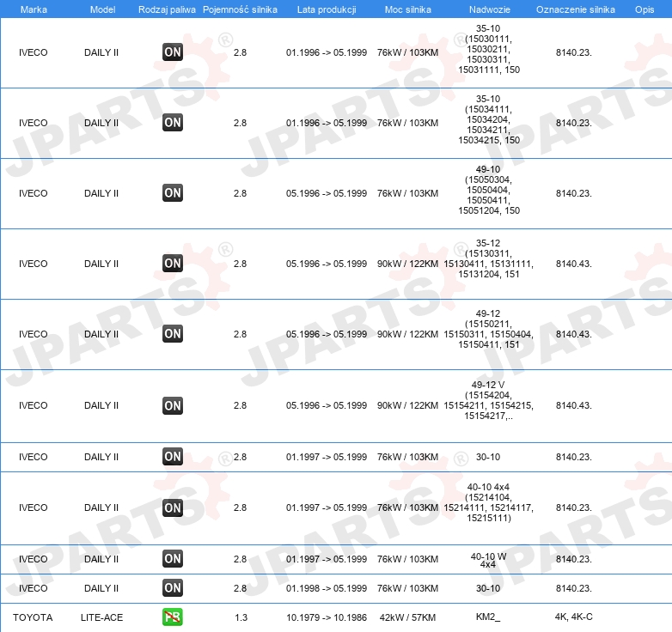
Task: Click the 10.1979 -> 10.1986 production years
Action: (x=327, y=617)
